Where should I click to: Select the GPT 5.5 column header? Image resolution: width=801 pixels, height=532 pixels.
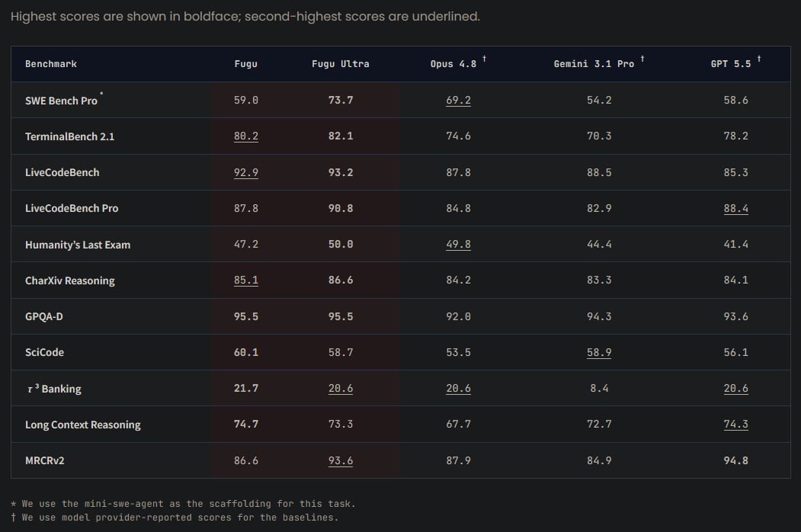tap(731, 64)
